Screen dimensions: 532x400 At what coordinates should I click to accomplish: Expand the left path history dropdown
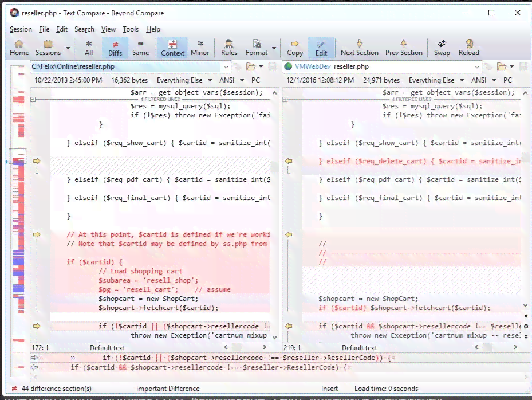(227, 66)
